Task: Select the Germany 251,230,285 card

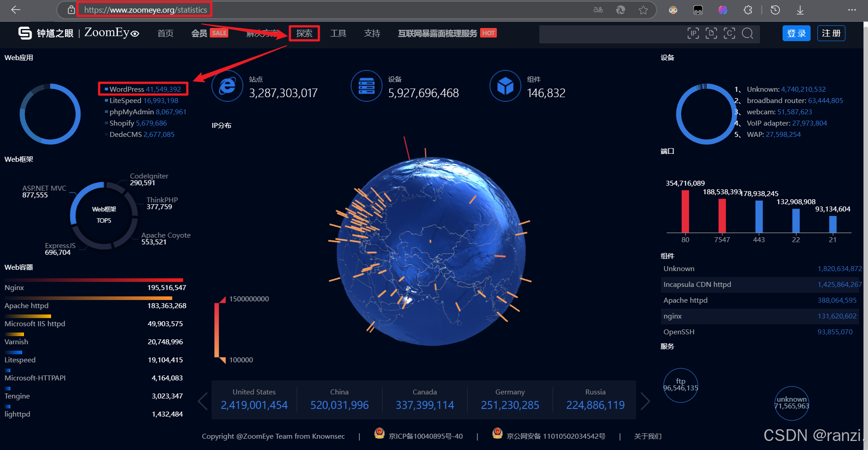Action: coord(510,400)
